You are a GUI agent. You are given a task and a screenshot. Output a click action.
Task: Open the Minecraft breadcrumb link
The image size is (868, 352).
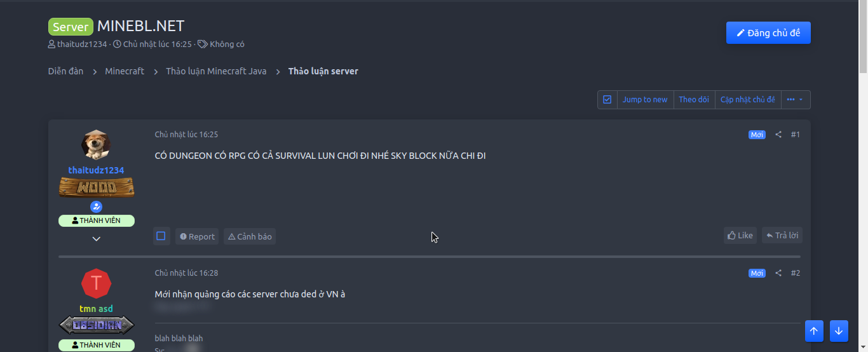pyautogui.click(x=125, y=71)
